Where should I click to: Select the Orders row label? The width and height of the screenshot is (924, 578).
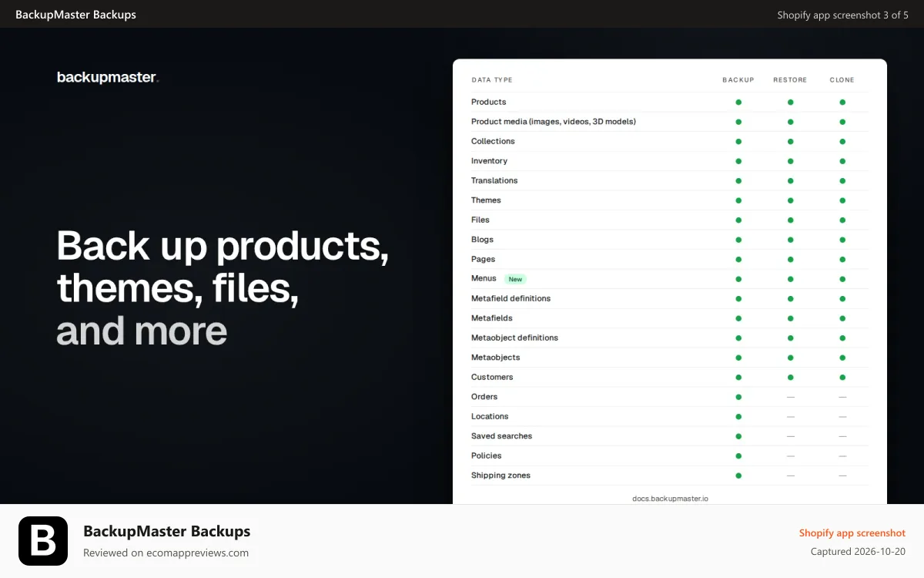484,397
